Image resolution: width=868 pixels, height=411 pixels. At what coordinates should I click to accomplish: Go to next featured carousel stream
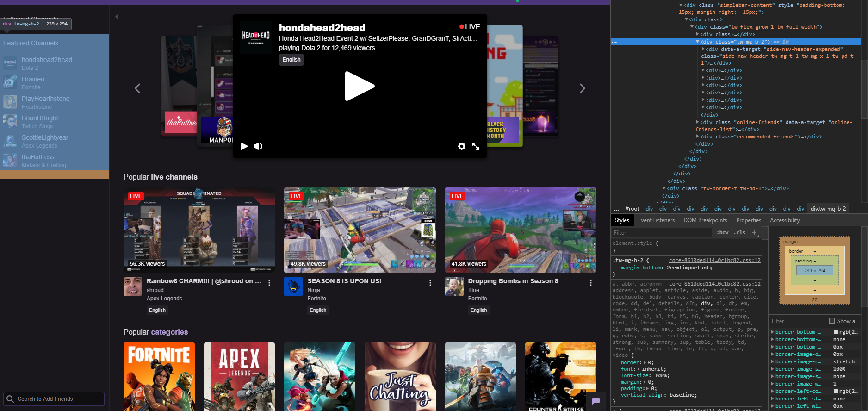(x=583, y=88)
